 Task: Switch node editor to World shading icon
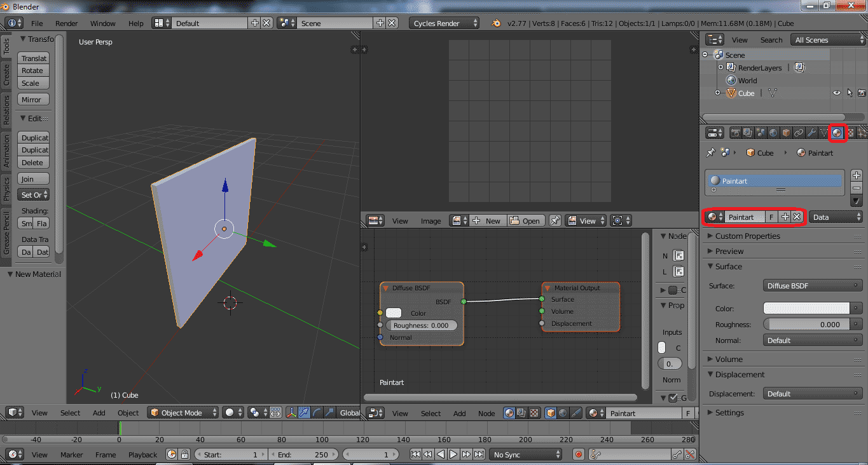[x=563, y=412]
